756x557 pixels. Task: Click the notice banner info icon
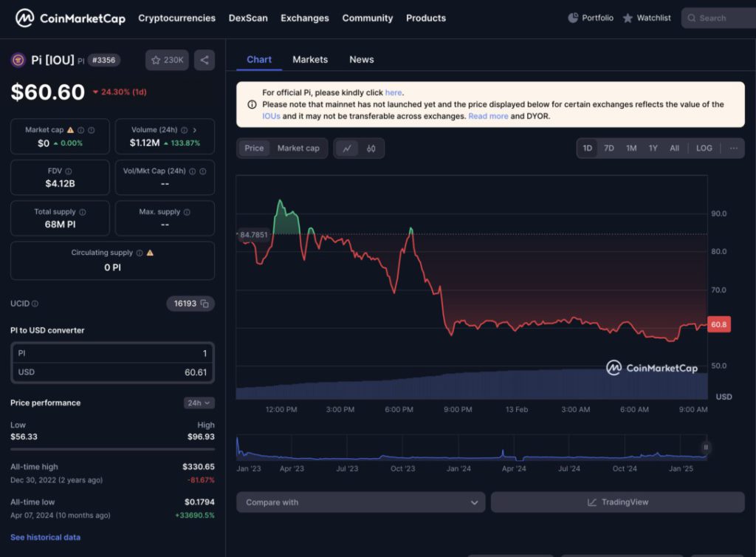click(252, 105)
